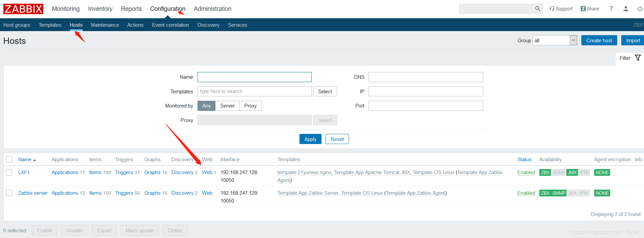
Task: Open the Reports menu
Action: (x=131, y=9)
